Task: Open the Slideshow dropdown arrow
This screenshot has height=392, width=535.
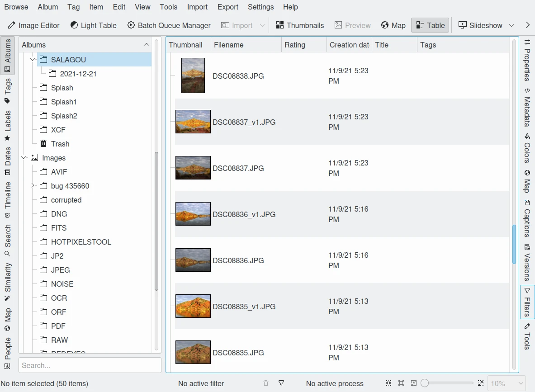Action: tap(511, 25)
